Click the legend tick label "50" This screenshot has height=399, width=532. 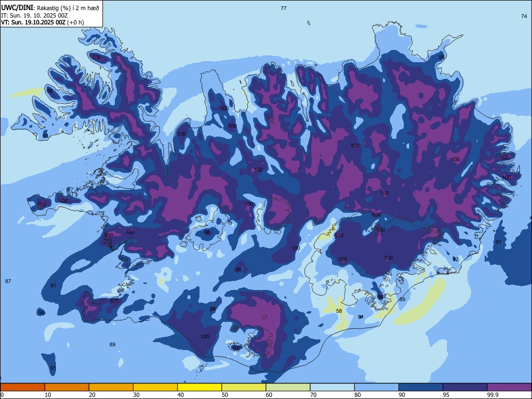(225, 395)
